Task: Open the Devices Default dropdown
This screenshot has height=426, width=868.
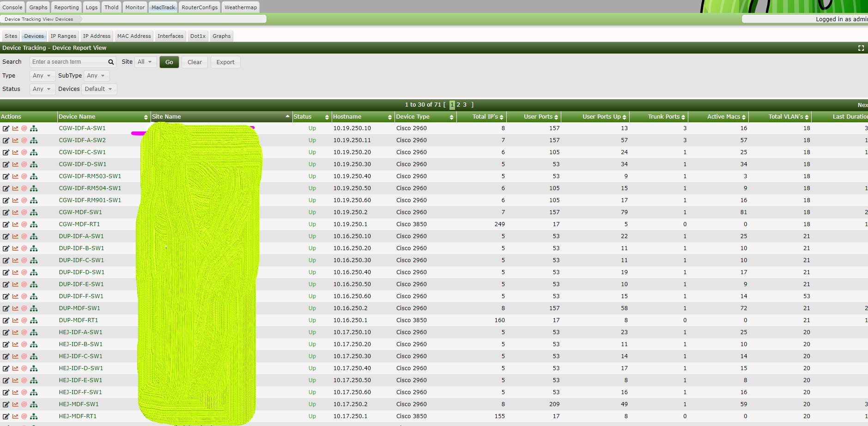Action: (99, 89)
